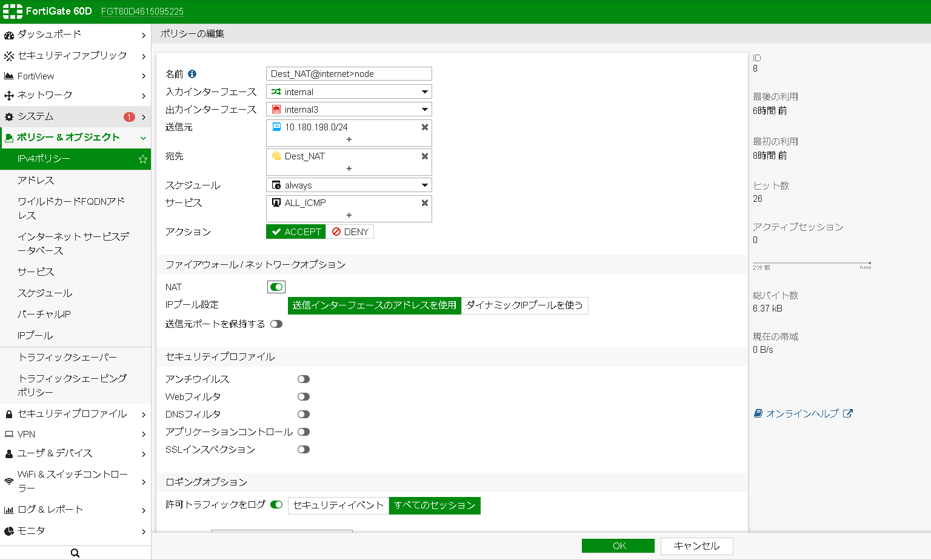
Task: Enable アプリケーションコントロール toggle
Action: click(x=304, y=432)
